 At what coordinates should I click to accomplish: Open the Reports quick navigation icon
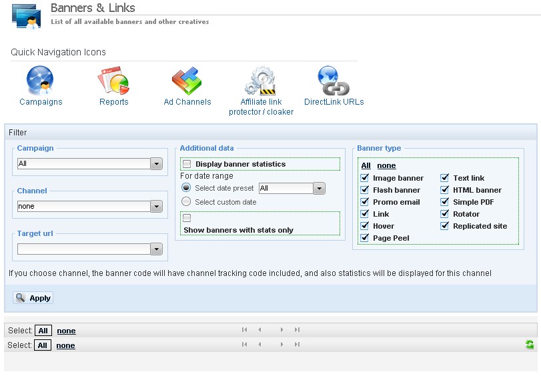point(113,83)
